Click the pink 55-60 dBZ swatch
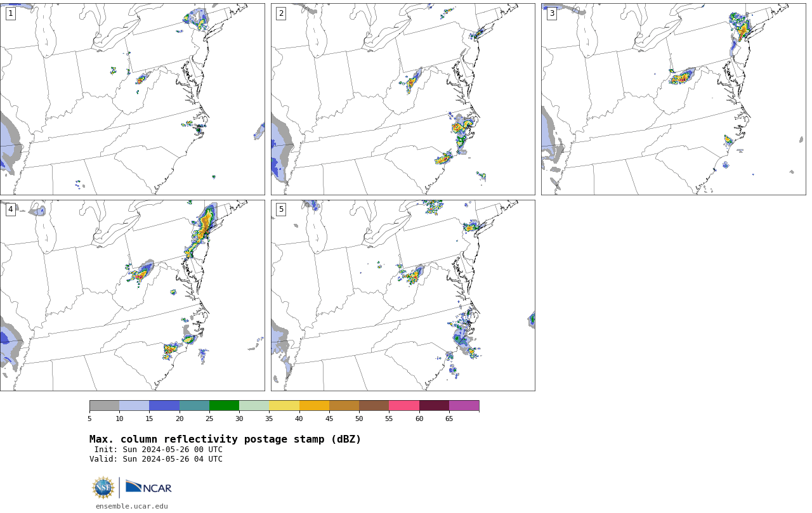 (404, 406)
